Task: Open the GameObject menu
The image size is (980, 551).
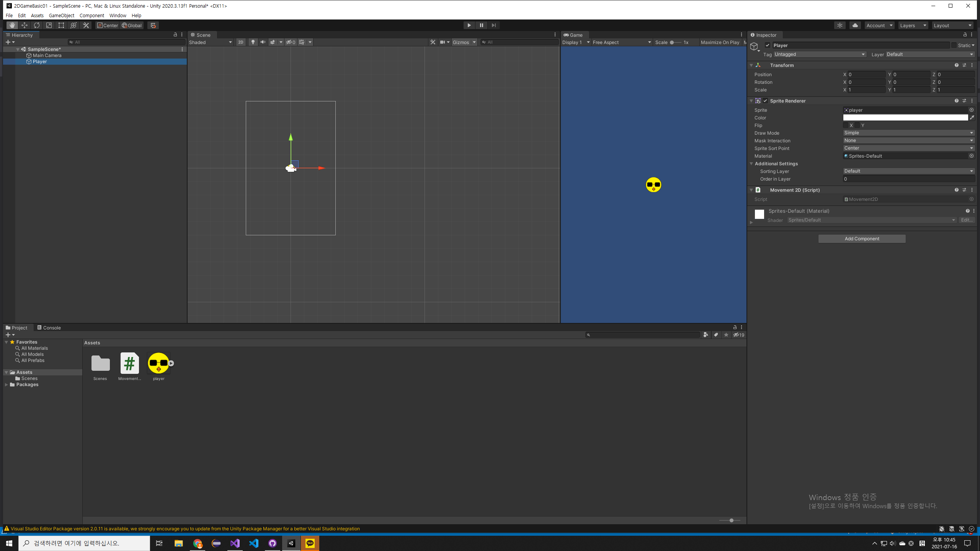Action: click(61, 15)
